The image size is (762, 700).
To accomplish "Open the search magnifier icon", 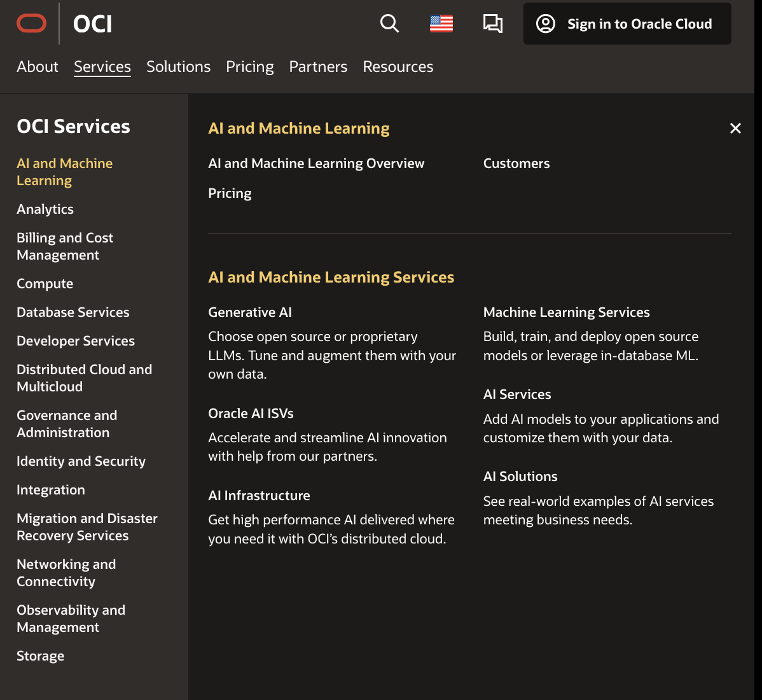I will (389, 24).
